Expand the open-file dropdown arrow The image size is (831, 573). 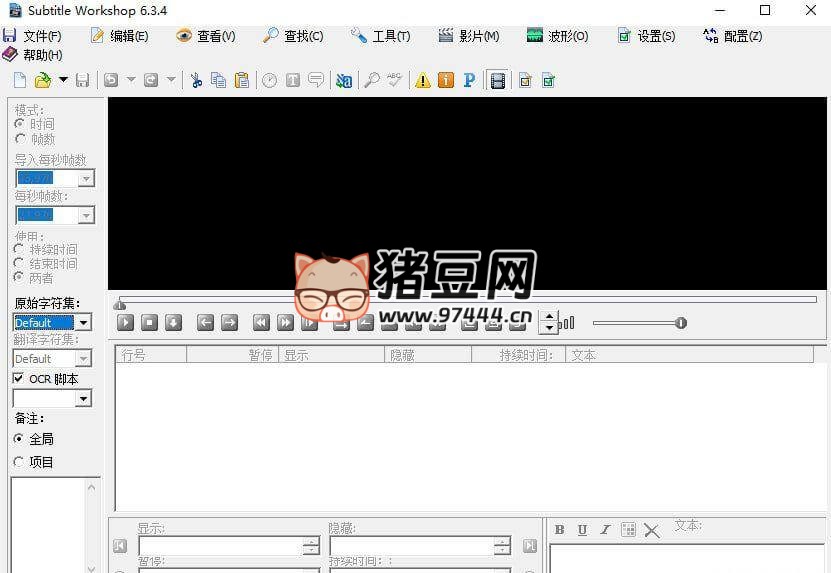pyautogui.click(x=63, y=80)
